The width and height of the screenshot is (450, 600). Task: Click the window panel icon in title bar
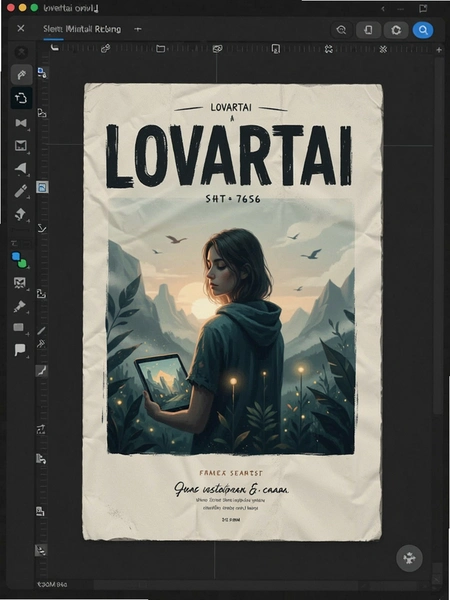423,8
